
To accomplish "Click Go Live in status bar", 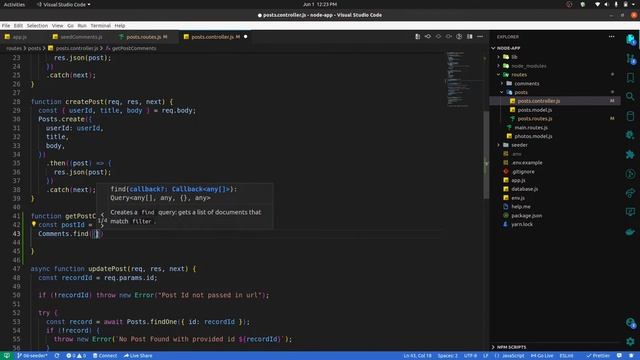I will coord(542,356).
